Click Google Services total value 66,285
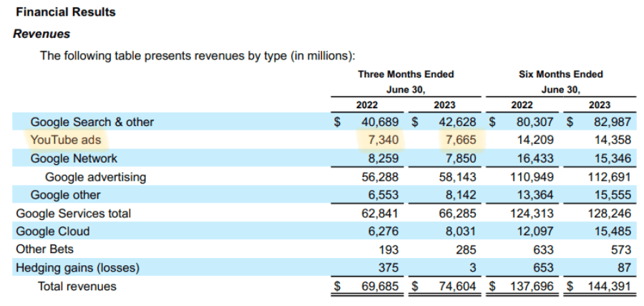The image size is (644, 306). 457,214
